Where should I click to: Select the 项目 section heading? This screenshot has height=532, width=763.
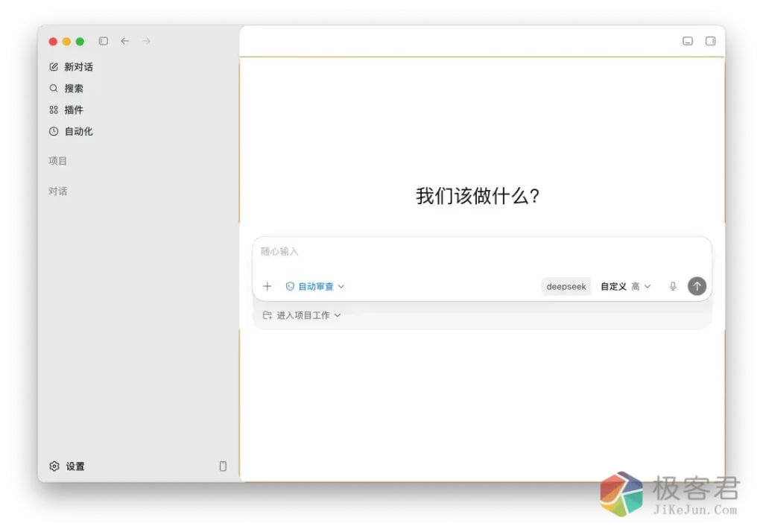(57, 161)
